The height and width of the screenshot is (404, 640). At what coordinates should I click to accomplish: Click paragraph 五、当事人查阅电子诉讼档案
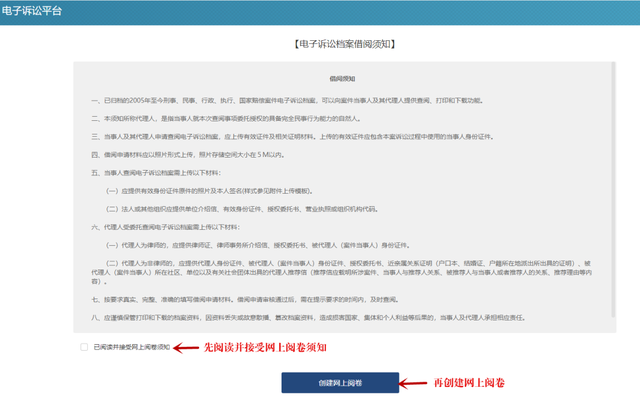click(x=156, y=173)
